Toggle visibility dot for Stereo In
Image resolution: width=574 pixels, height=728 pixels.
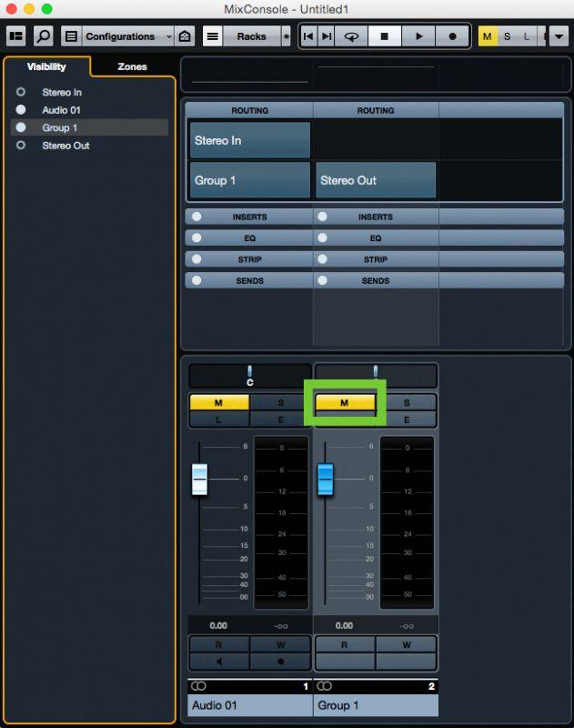tap(20, 92)
